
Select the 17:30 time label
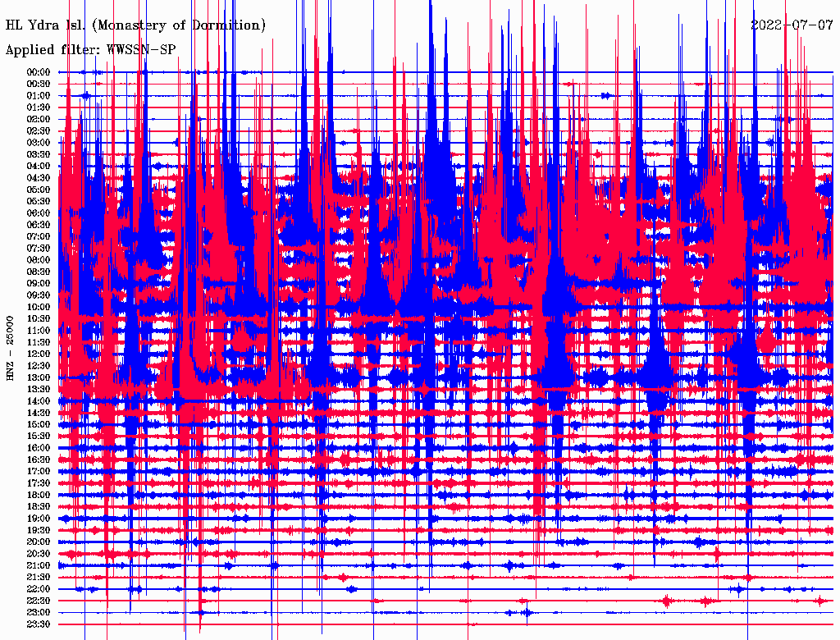39,483
